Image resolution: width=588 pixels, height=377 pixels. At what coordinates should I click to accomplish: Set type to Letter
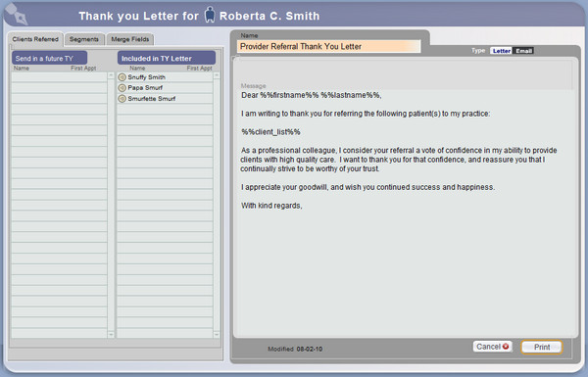(x=502, y=51)
